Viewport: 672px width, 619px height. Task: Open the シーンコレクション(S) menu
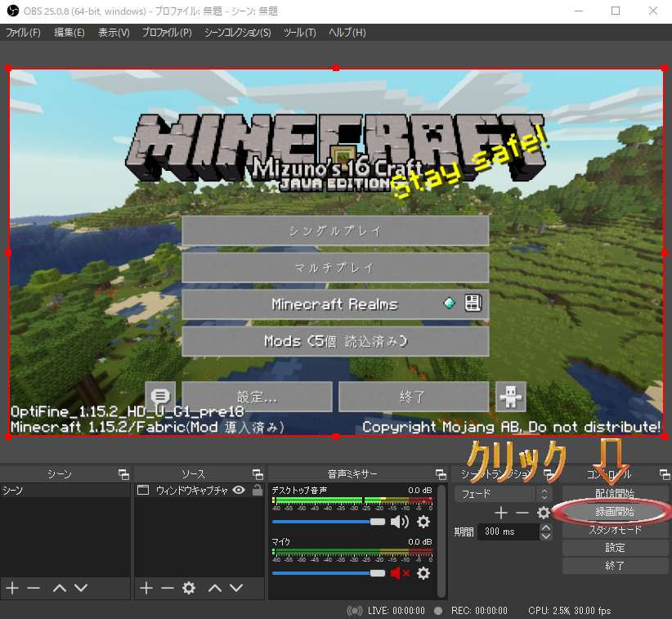[237, 33]
